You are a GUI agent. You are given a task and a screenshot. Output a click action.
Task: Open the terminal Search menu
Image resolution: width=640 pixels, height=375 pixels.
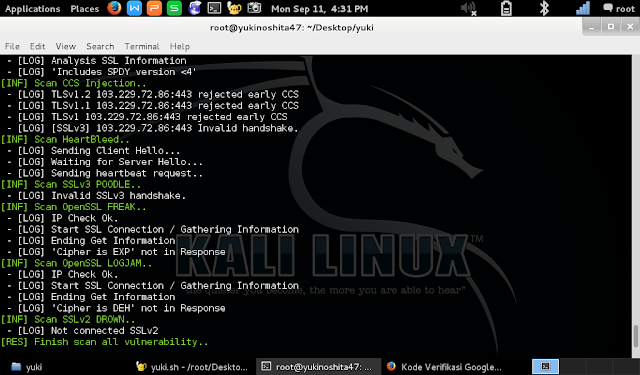tap(100, 47)
